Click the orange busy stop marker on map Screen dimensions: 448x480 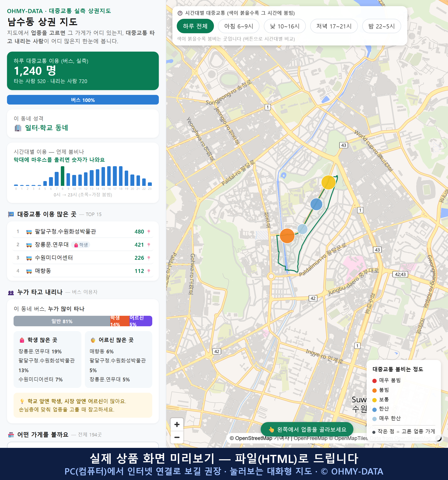coord(287,236)
